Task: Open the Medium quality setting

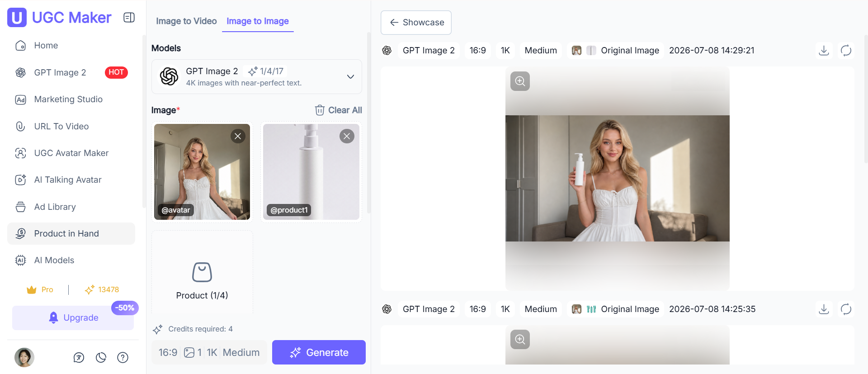Action: click(x=241, y=352)
